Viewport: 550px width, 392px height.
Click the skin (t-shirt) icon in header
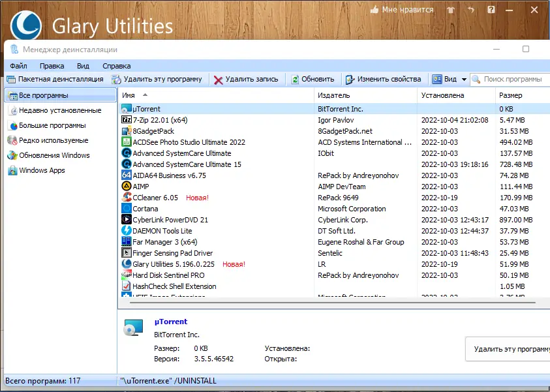451,10
